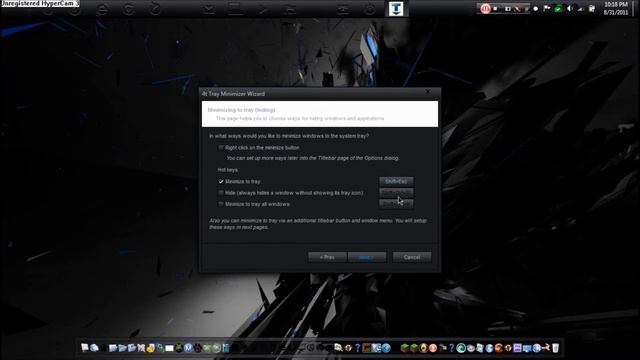640x360 pixels.
Task: Click the hot key field for the Hide option
Action: (396, 193)
